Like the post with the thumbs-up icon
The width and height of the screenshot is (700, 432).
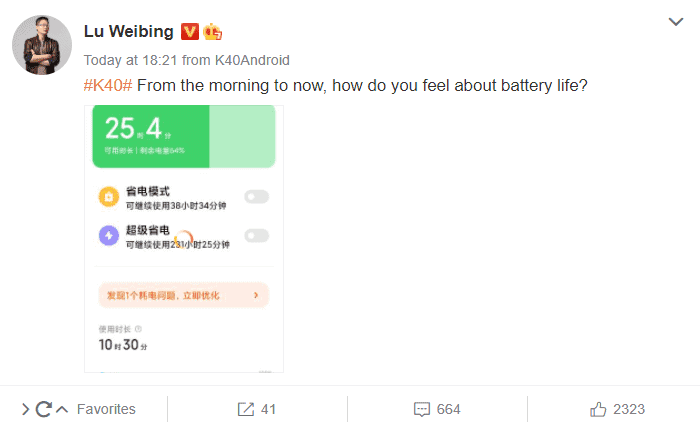pos(599,409)
